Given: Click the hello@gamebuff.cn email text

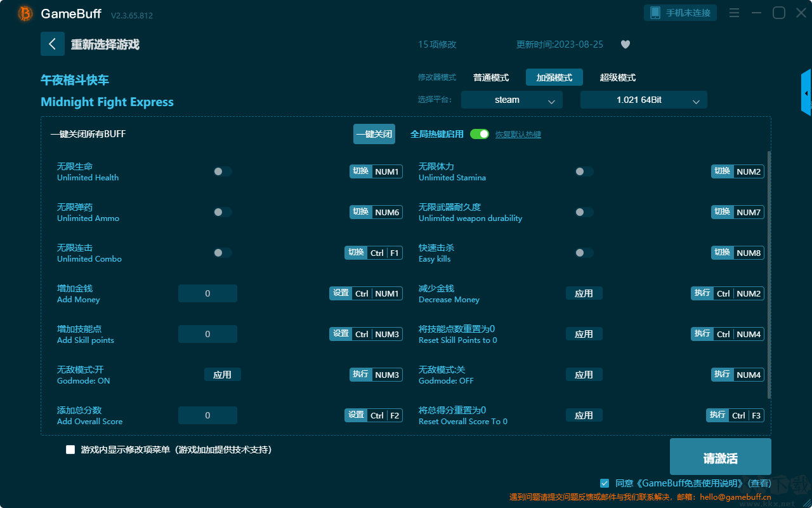Looking at the screenshot, I should [734, 497].
